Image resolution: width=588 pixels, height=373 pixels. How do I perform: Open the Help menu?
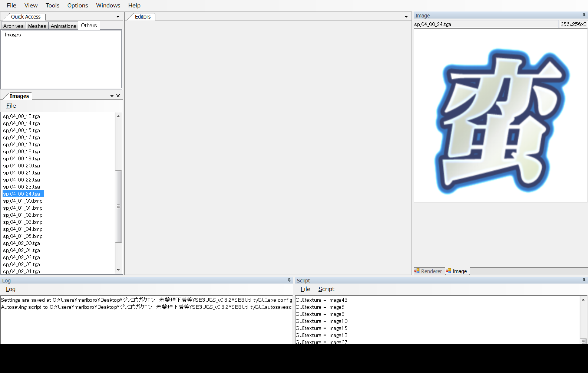point(134,5)
